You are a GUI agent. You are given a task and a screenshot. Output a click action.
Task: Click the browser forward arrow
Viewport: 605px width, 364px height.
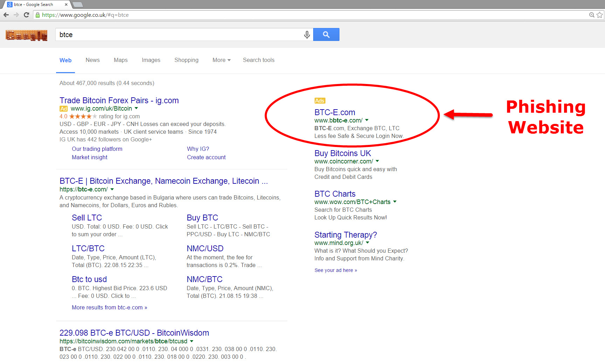(x=16, y=15)
